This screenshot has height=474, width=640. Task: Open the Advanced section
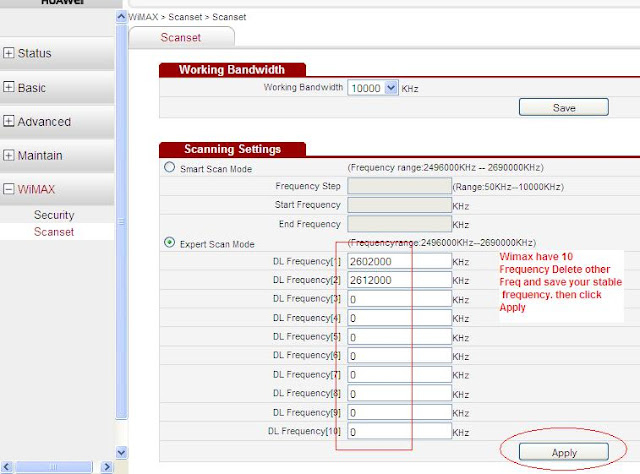click(44, 121)
